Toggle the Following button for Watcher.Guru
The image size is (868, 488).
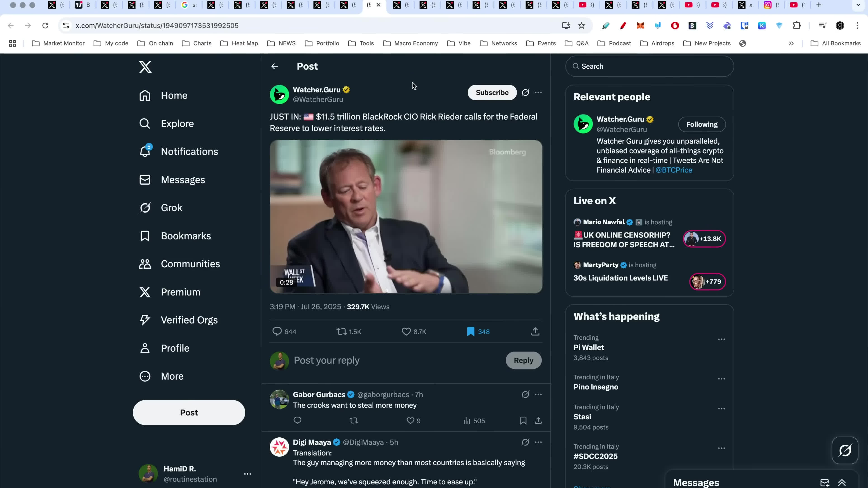(x=702, y=125)
